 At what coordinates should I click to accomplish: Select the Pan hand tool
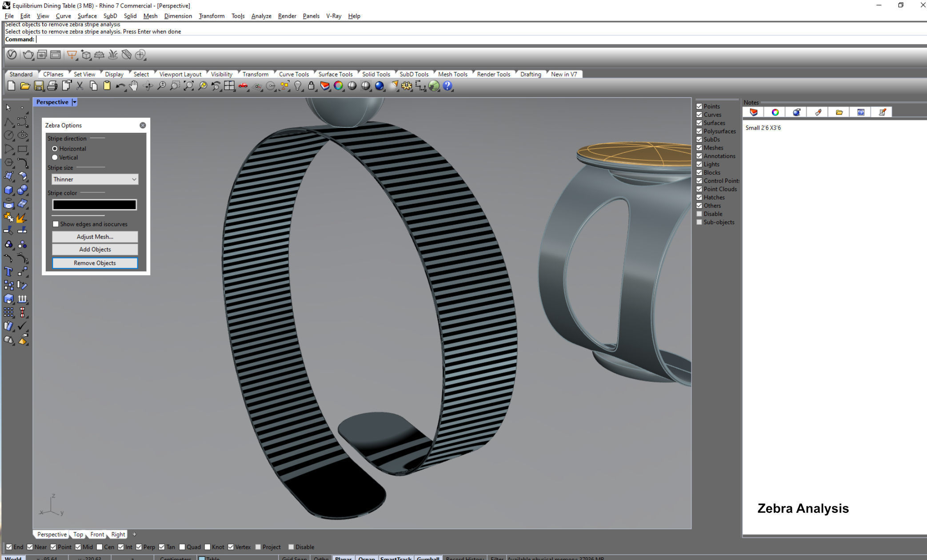134,86
